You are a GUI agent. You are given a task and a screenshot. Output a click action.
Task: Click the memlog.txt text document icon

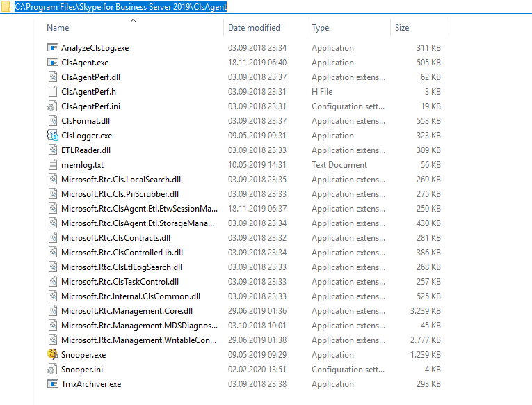coord(53,164)
